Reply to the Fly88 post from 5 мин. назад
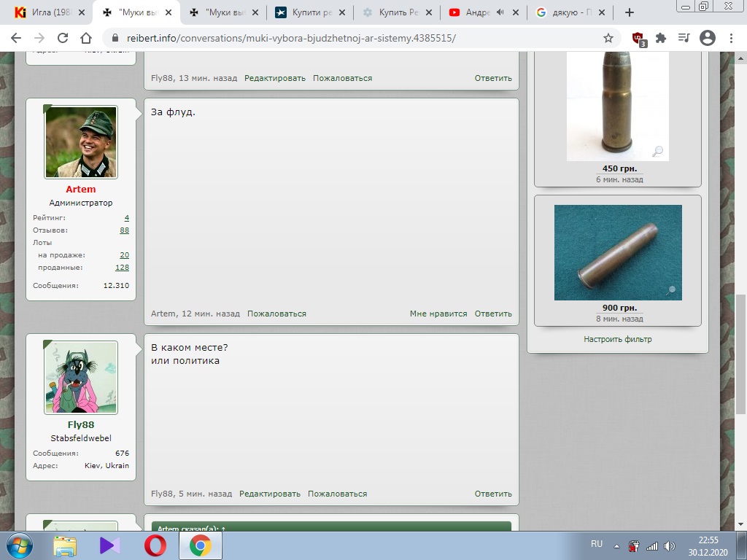Viewport: 747px width, 560px height. 493,494
